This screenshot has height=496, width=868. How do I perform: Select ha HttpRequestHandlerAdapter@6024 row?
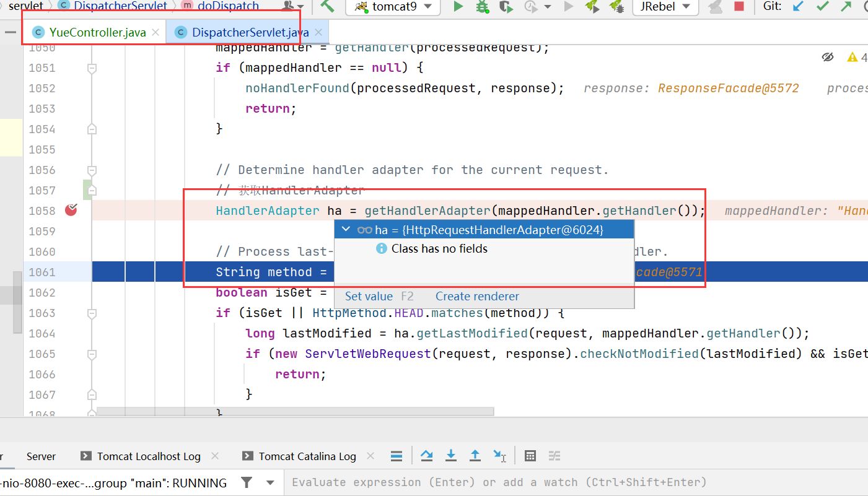tap(484, 230)
